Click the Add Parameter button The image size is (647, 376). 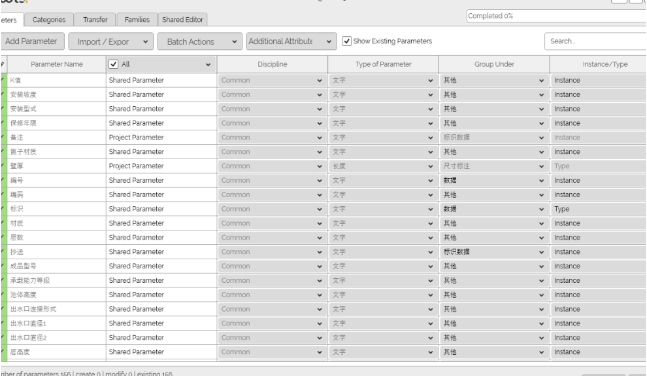(x=32, y=41)
